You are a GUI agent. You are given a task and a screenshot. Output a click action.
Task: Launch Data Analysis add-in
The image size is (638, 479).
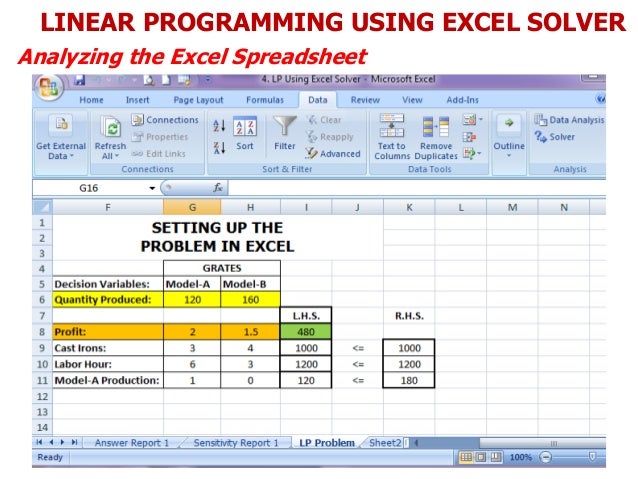coord(569,120)
